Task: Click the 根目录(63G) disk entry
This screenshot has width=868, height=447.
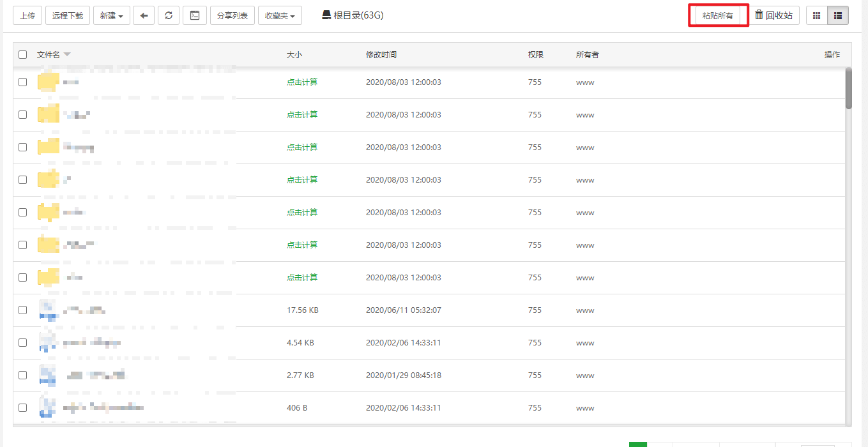Action: [353, 15]
